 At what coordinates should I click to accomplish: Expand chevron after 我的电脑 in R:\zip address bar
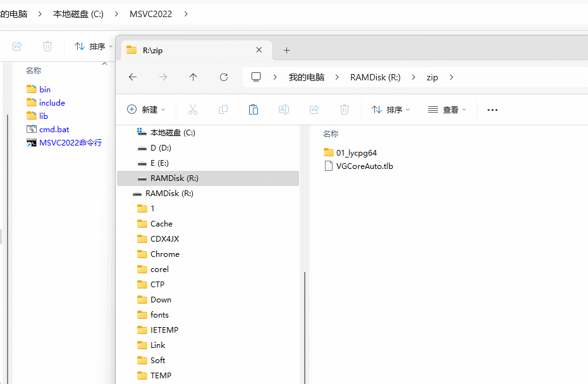point(337,77)
